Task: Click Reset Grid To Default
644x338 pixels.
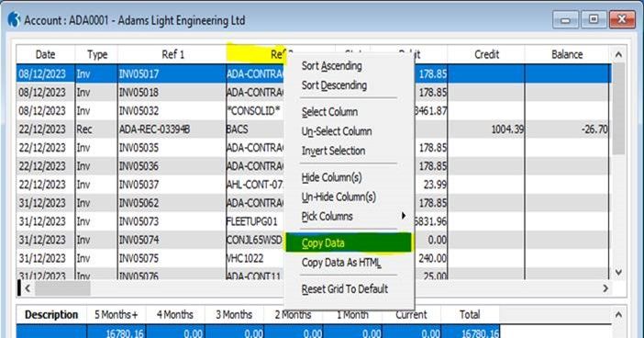Action: (x=345, y=289)
